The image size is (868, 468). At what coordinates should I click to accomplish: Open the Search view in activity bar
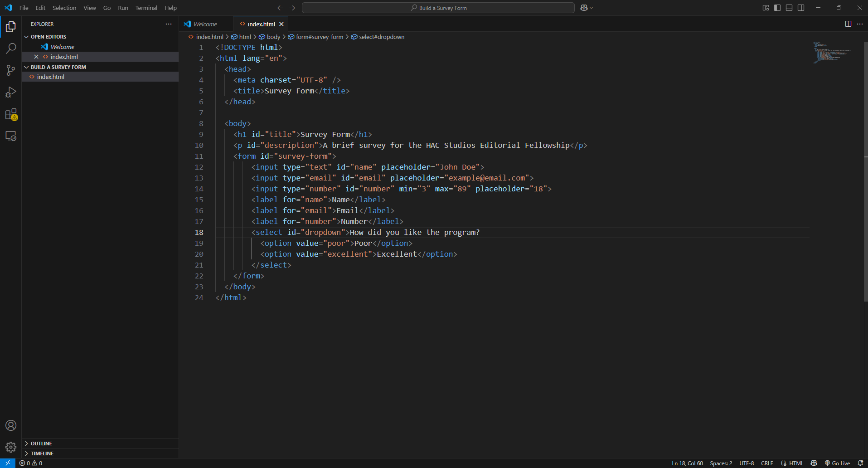[11, 49]
